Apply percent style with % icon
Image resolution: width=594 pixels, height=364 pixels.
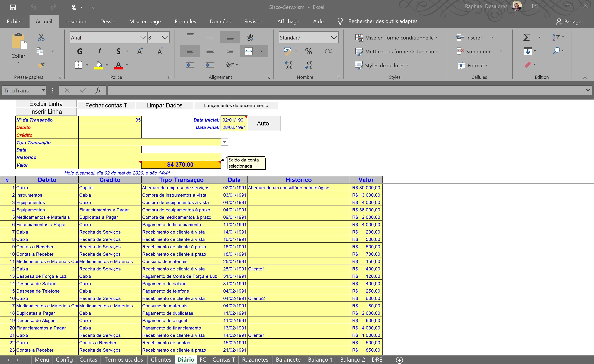[x=308, y=51]
